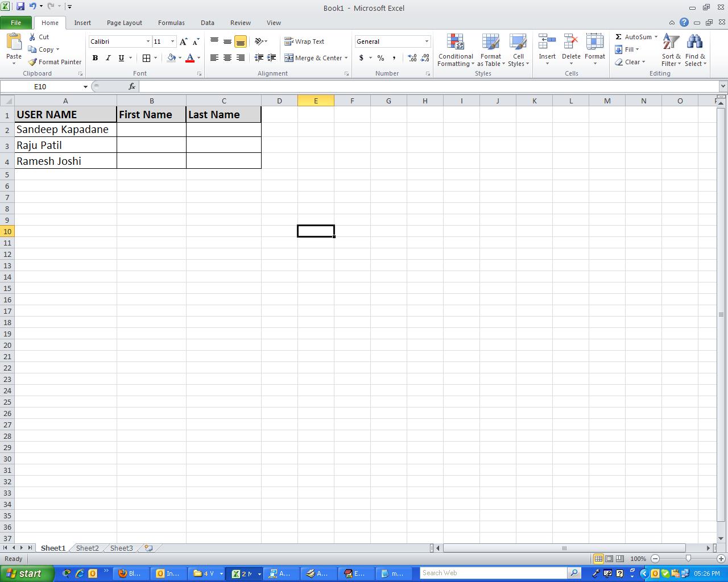Image resolution: width=728 pixels, height=582 pixels.
Task: Apply the red Font Color
Action: point(190,58)
